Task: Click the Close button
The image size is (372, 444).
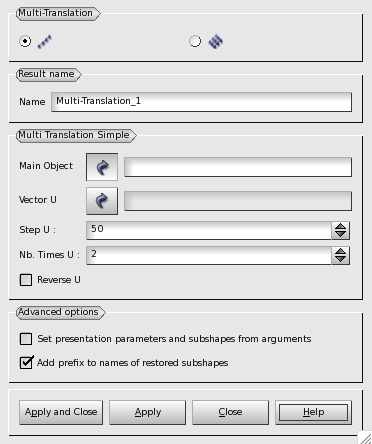Action: [x=230, y=413]
